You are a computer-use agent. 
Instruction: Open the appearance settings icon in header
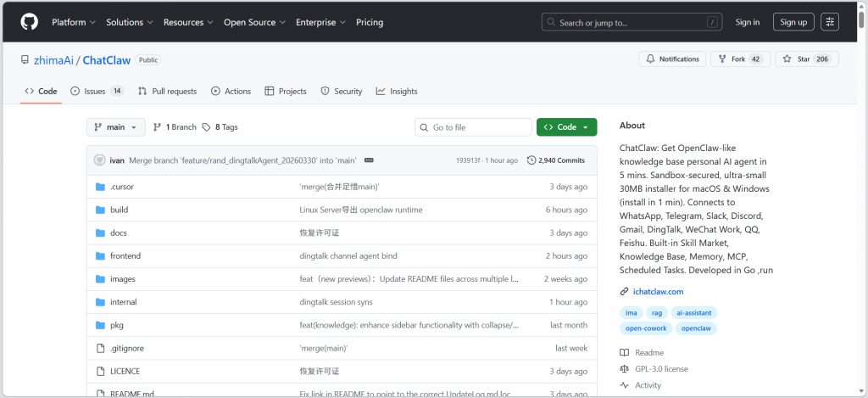(x=830, y=22)
